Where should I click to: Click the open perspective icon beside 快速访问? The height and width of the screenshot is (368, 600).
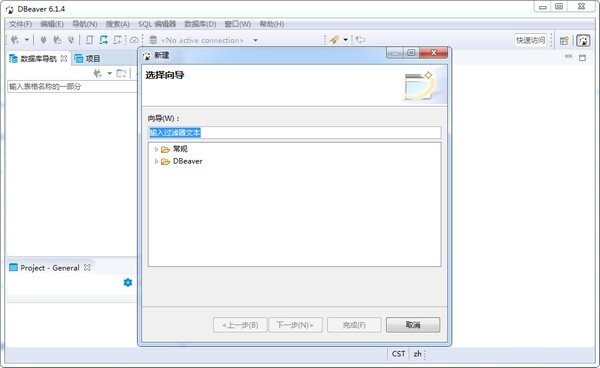coord(564,40)
